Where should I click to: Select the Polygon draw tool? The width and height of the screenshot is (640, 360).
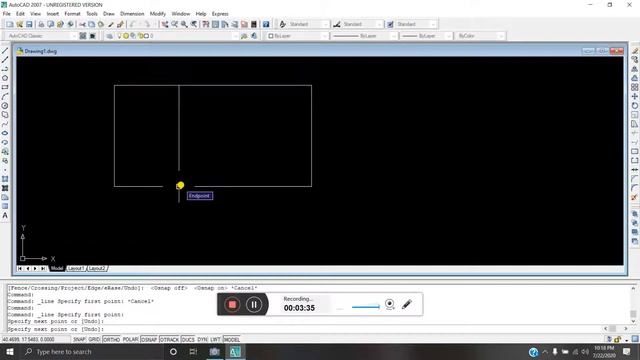5,78
